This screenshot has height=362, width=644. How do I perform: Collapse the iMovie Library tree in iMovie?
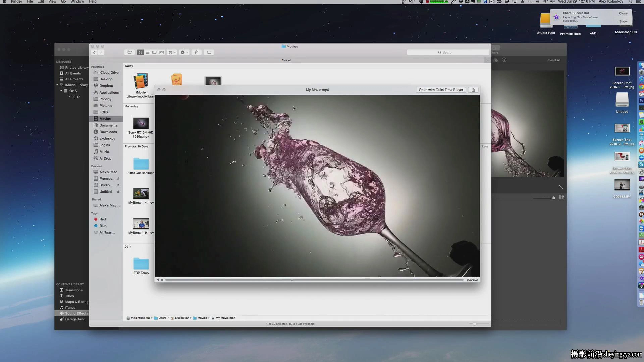(57, 85)
